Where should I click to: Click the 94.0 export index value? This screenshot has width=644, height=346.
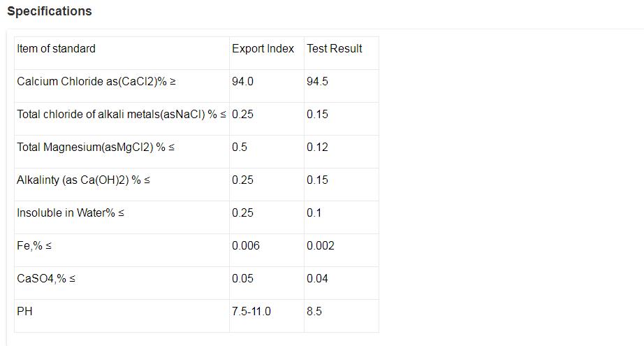243,81
